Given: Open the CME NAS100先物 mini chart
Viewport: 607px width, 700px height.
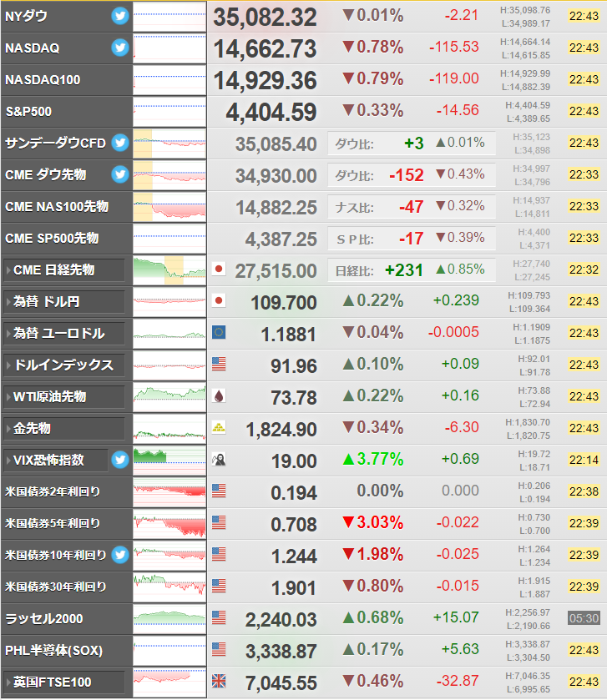Looking at the screenshot, I should click(169, 207).
